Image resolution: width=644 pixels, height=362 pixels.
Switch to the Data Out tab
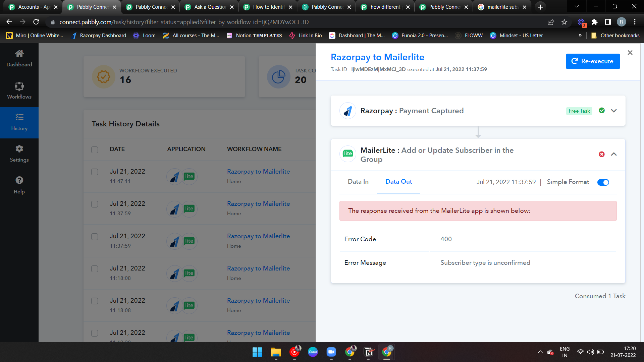(x=398, y=182)
